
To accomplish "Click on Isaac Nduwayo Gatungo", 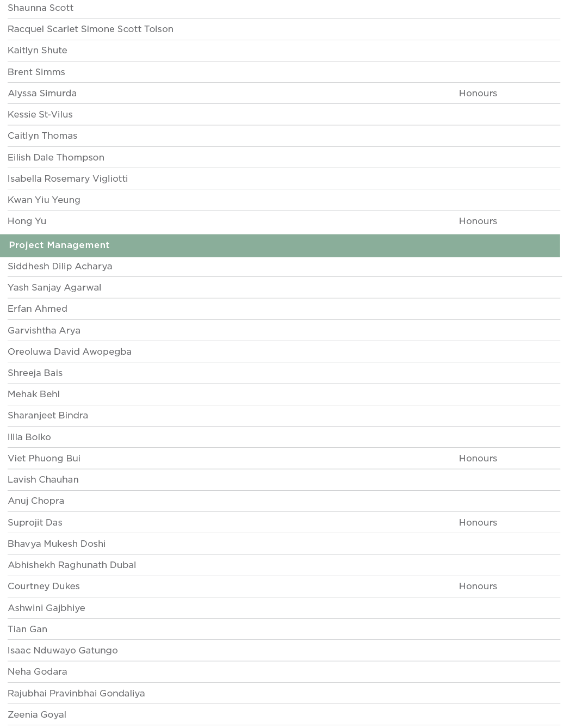I will coord(63,650).
